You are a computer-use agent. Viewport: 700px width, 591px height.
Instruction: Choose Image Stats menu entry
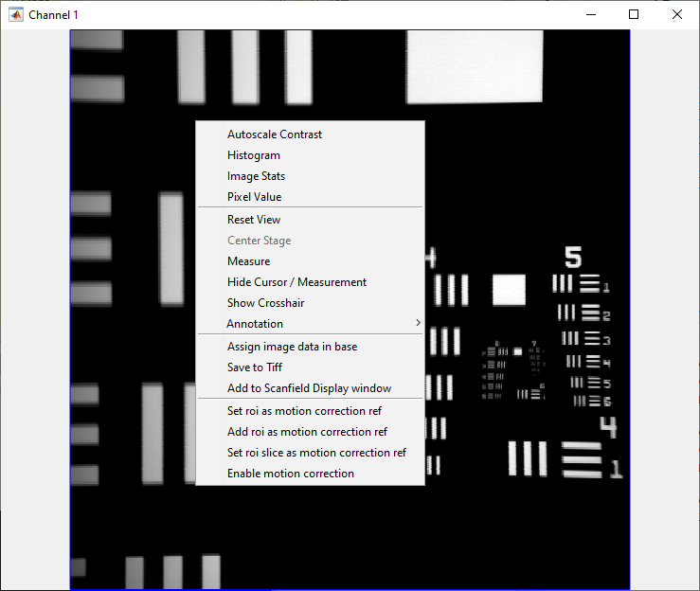pyautogui.click(x=256, y=176)
